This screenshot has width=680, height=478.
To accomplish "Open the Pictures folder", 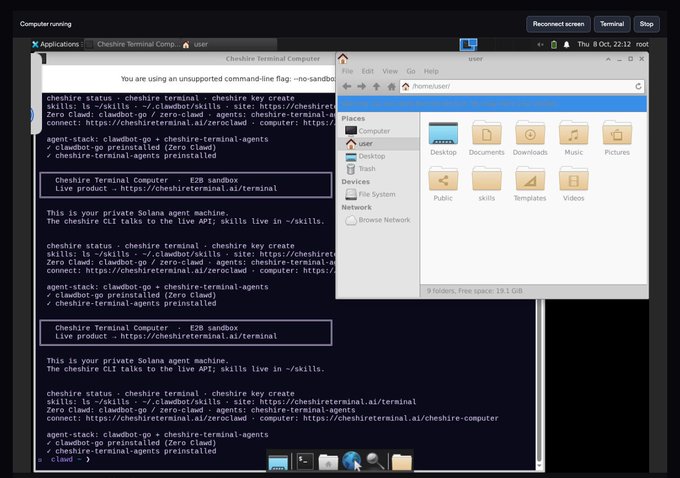I will (617, 138).
